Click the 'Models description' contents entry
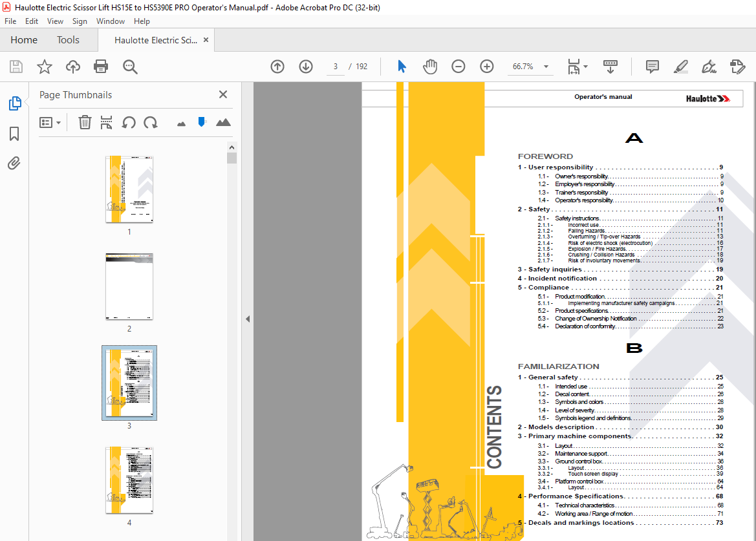The height and width of the screenshot is (541, 756). (621, 427)
